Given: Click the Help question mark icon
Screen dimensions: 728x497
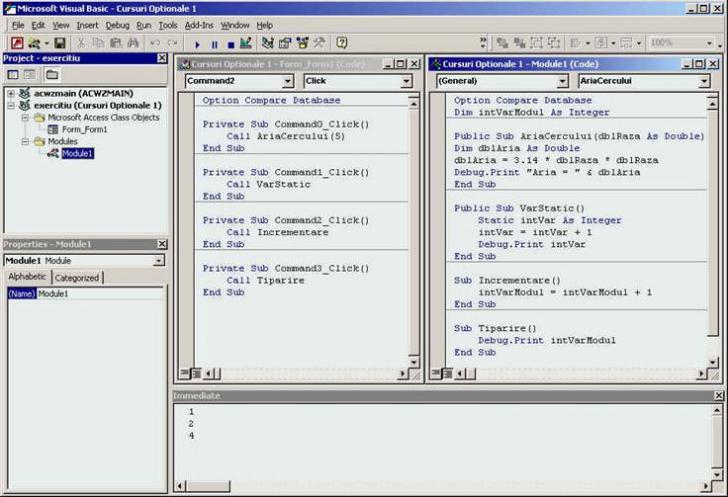Looking at the screenshot, I should point(342,43).
